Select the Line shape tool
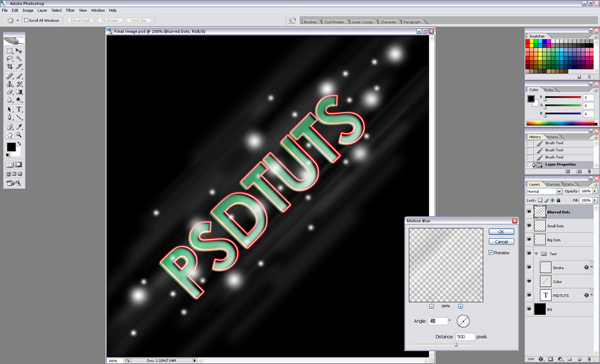 pyautogui.click(x=19, y=118)
